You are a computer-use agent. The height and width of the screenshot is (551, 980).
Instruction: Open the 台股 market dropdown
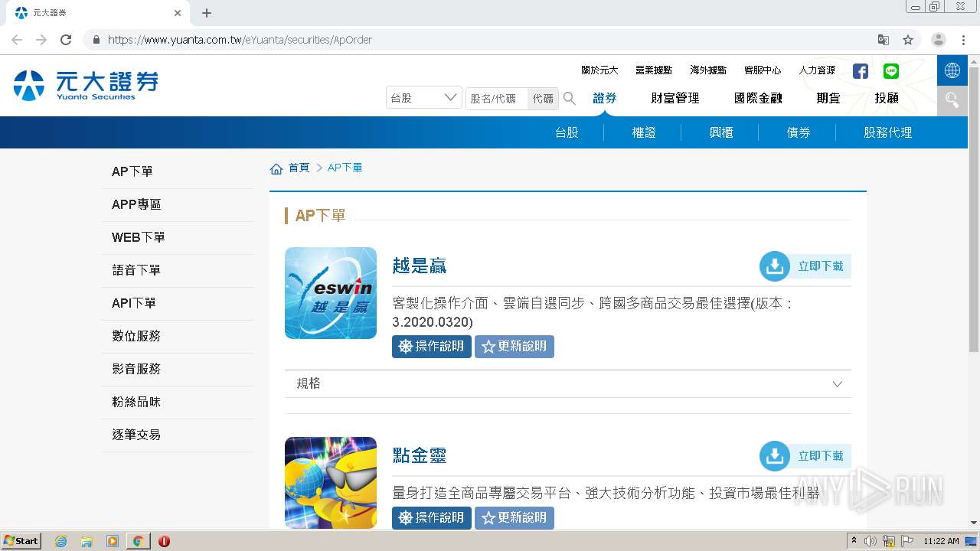[x=424, y=98]
